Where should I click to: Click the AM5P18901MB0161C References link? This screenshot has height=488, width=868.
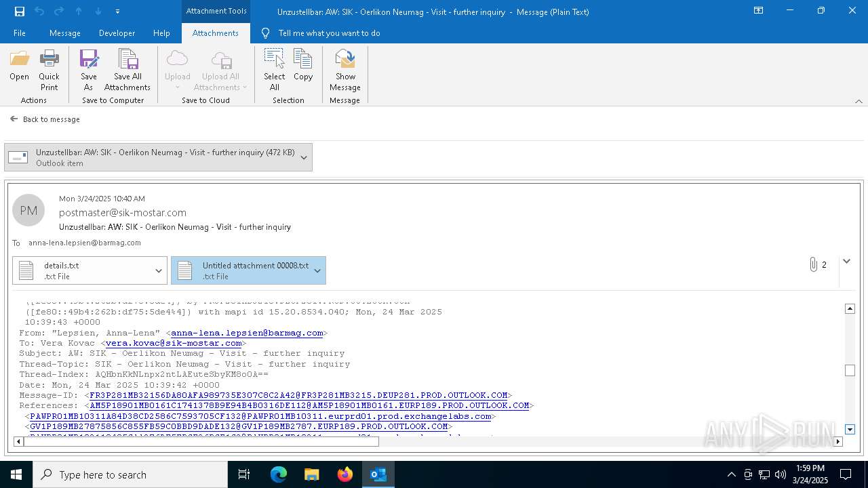pos(309,405)
